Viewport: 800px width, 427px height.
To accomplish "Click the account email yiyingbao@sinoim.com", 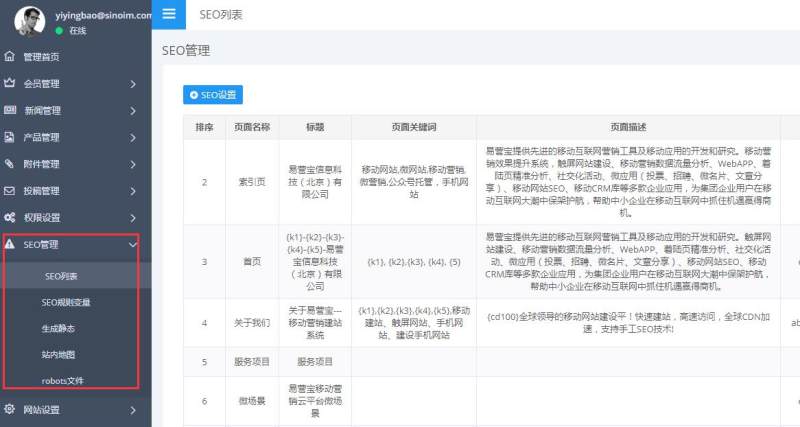I will [x=104, y=15].
